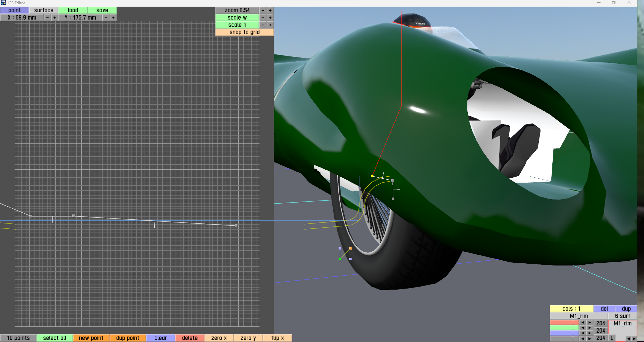Toggle the L button in colour panel
The width and height of the screenshot is (644, 342).
611,338
